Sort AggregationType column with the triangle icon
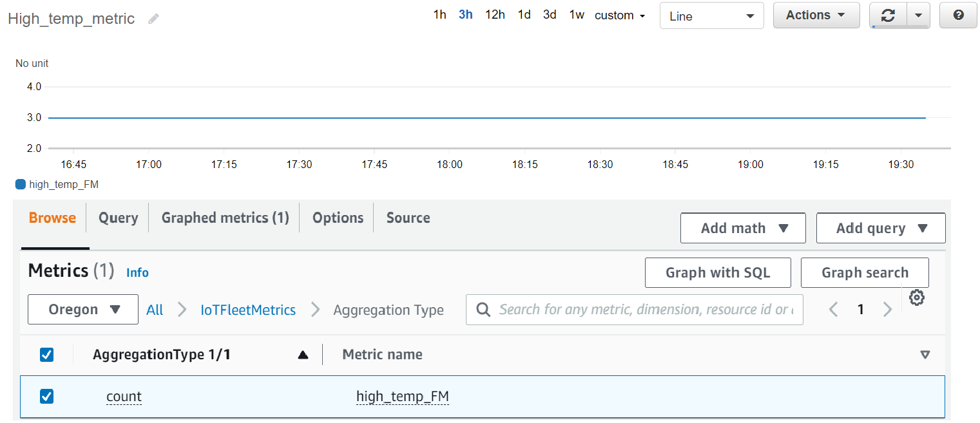This screenshot has height=423, width=980. coord(303,355)
